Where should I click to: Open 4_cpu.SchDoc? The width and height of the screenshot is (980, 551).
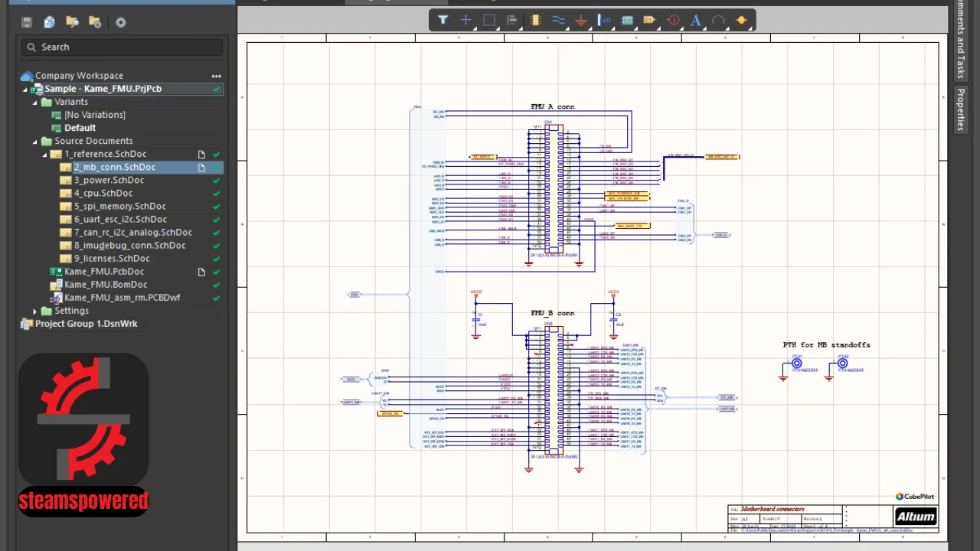pyautogui.click(x=103, y=193)
